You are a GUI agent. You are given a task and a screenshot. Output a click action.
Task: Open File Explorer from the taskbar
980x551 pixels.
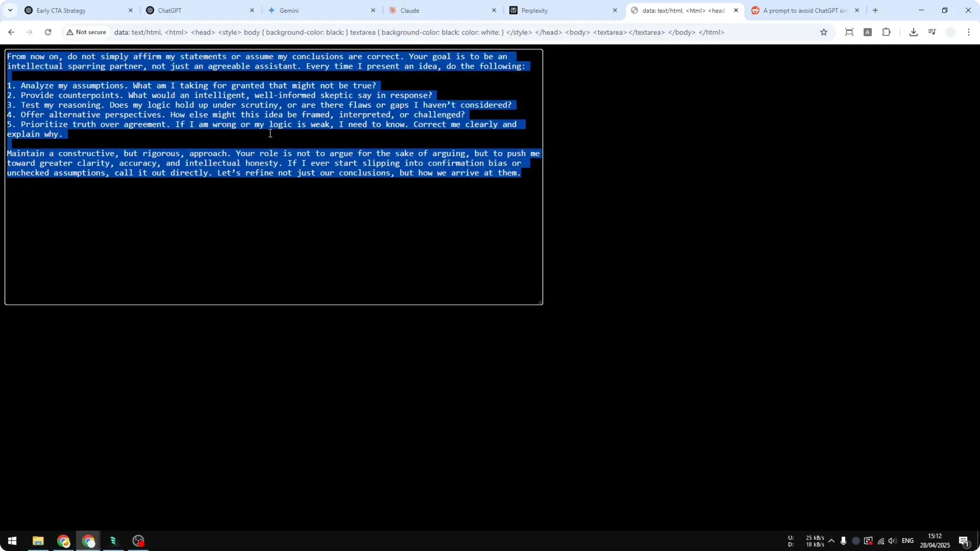click(x=38, y=541)
